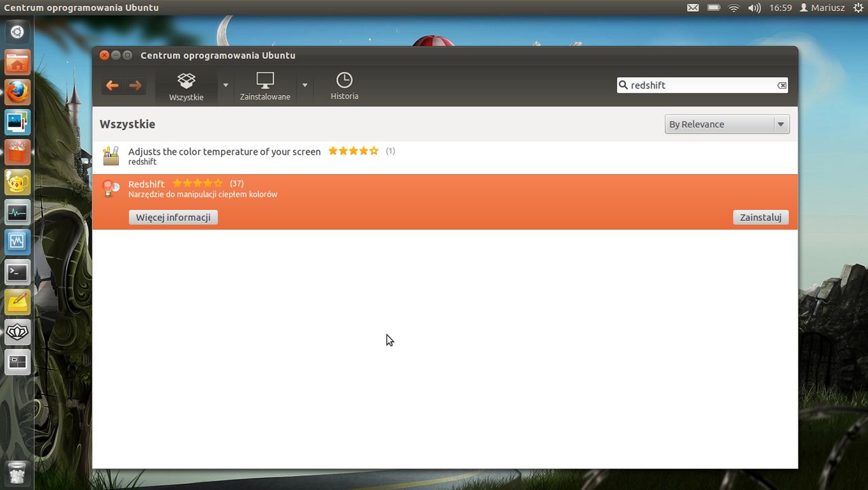Show the Zainstalowane software view
The width and height of the screenshot is (868, 490).
(x=265, y=87)
